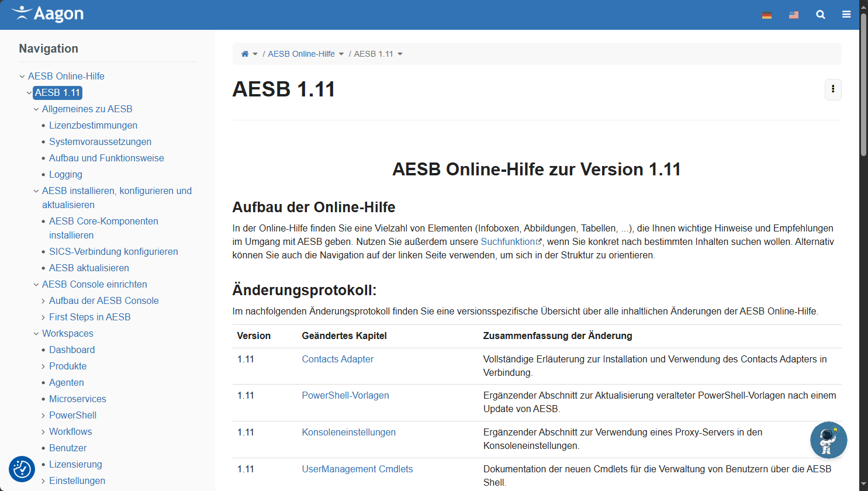868x491 pixels.
Task: Open the hamburger menu icon
Action: click(x=846, y=15)
